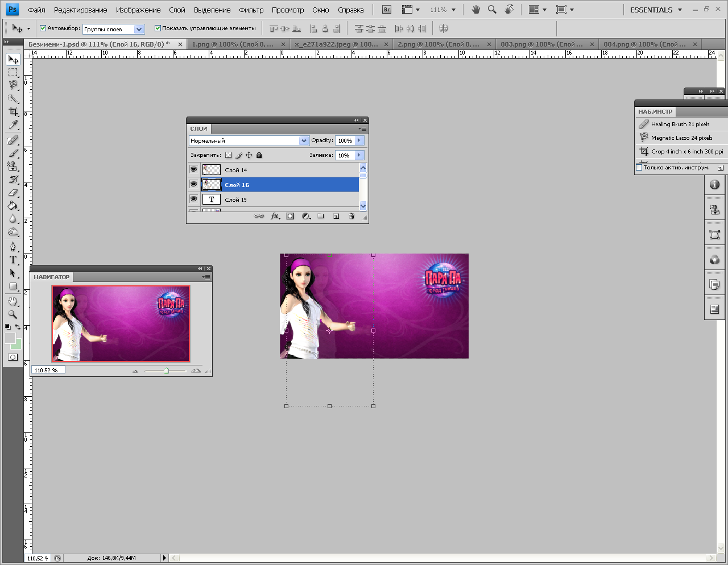
Task: Toggle Показать управляющие элементы checkbox
Action: click(158, 28)
